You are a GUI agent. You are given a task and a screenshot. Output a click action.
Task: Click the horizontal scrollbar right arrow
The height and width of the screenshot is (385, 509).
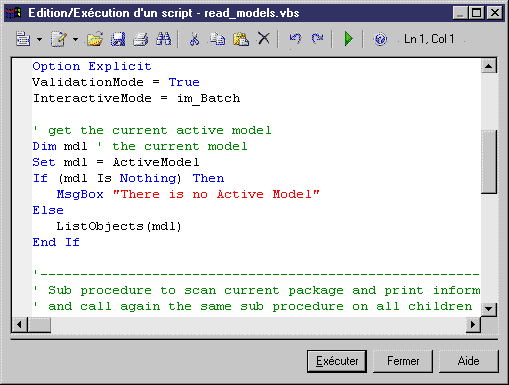point(473,324)
